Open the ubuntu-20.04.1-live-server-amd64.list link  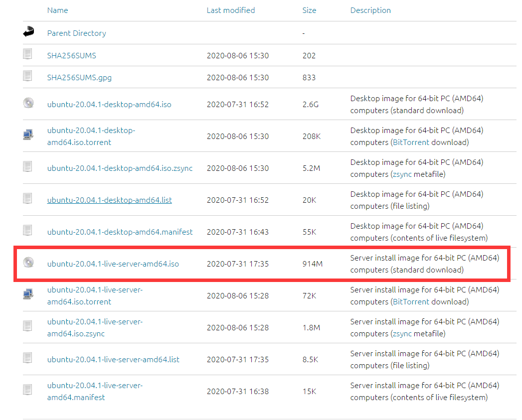point(113,360)
